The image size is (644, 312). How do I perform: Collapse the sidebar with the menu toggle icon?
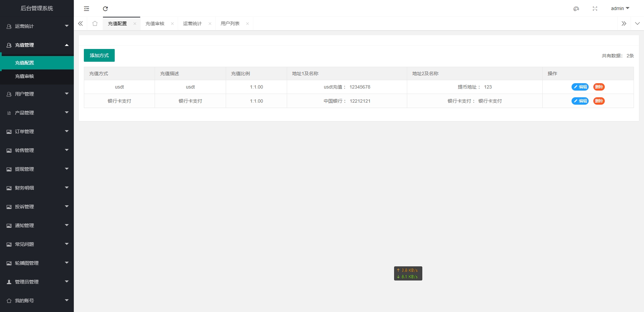point(87,9)
